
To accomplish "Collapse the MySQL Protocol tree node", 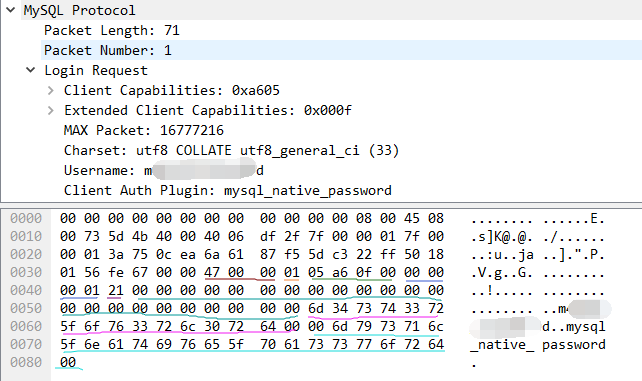I will pos(11,10).
